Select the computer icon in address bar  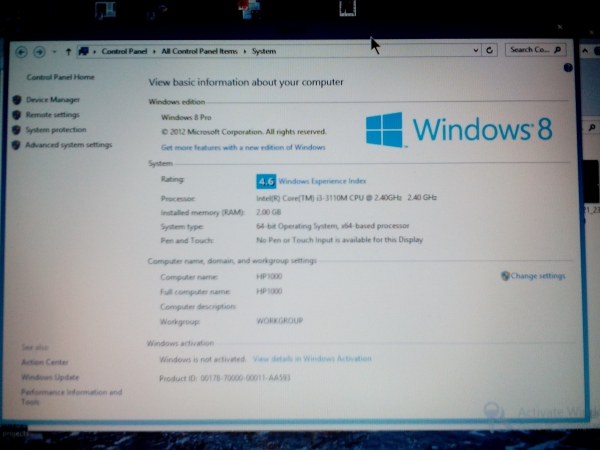tap(83, 51)
